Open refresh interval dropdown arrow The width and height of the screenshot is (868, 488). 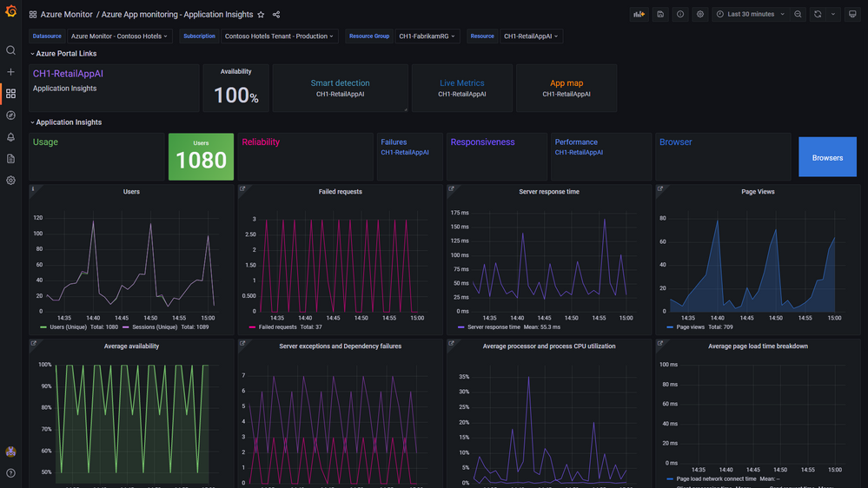pyautogui.click(x=833, y=15)
